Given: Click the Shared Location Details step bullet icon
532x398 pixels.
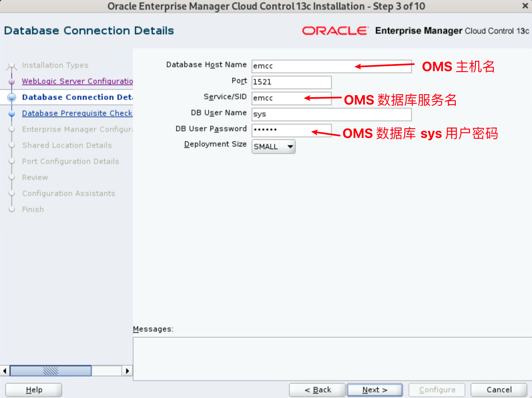Looking at the screenshot, I should [12, 145].
